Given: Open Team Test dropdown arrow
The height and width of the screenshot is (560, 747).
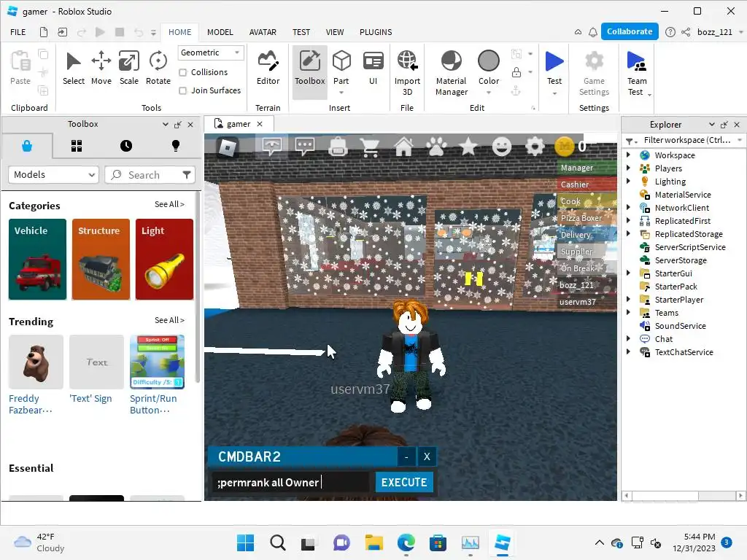Looking at the screenshot, I should click(649, 94).
